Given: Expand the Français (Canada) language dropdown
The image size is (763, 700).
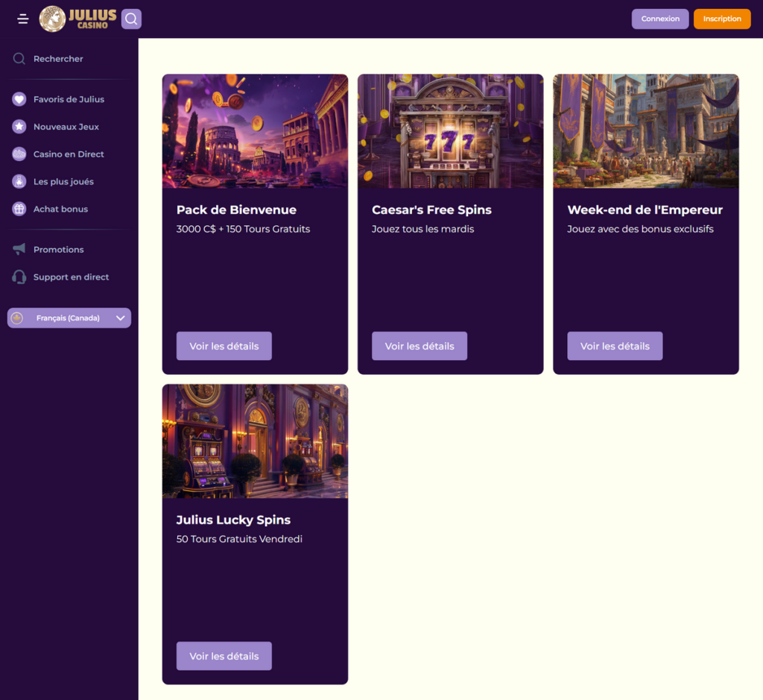Looking at the screenshot, I should [68, 318].
